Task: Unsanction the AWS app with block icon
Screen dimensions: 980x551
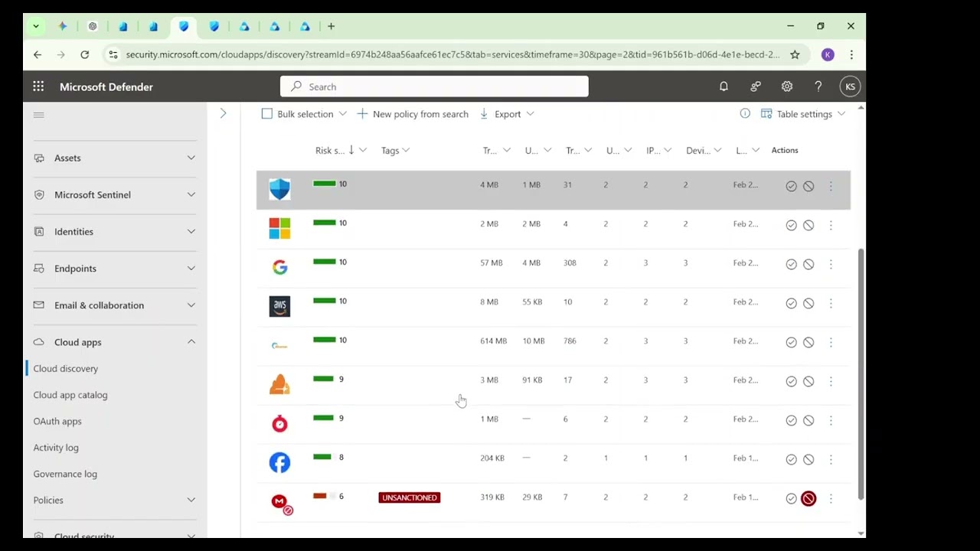Action: [808, 303]
